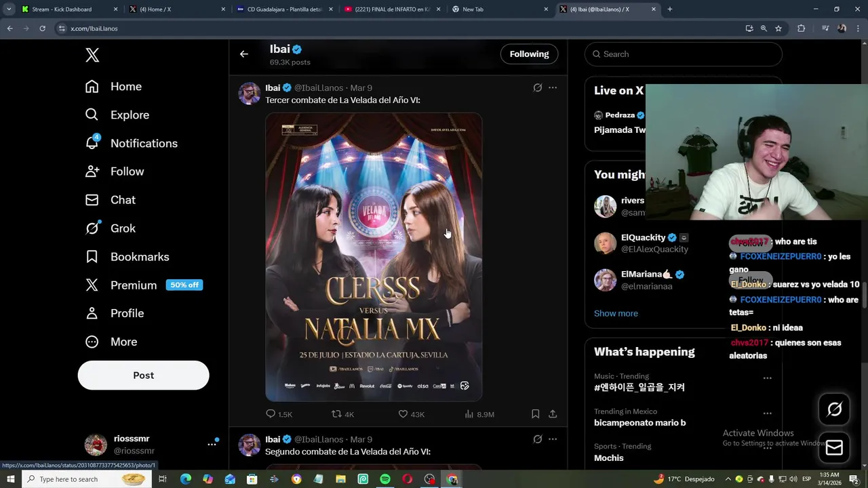
Task: Bookmark the Tercer combate post
Action: [535, 414]
